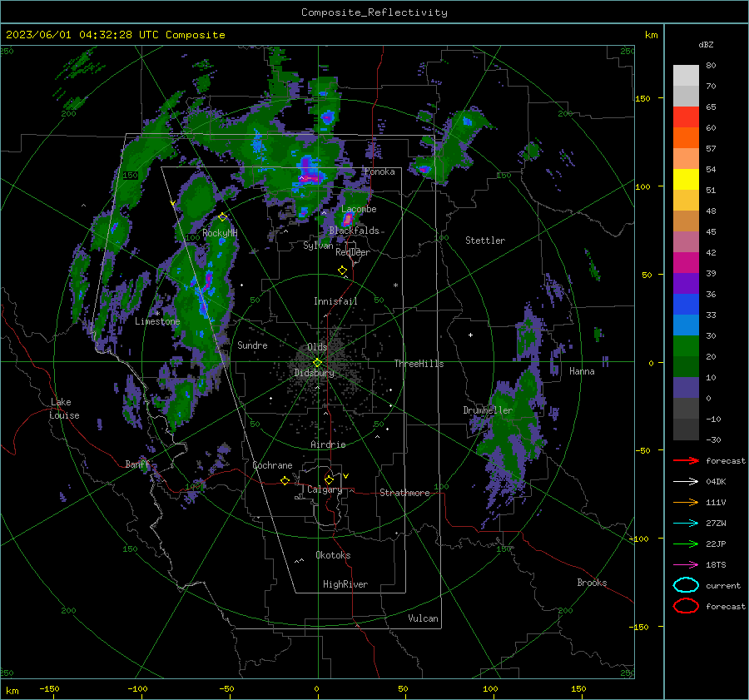Click the Lacombe city label
Screen dimensions: 749x700
pos(359,209)
